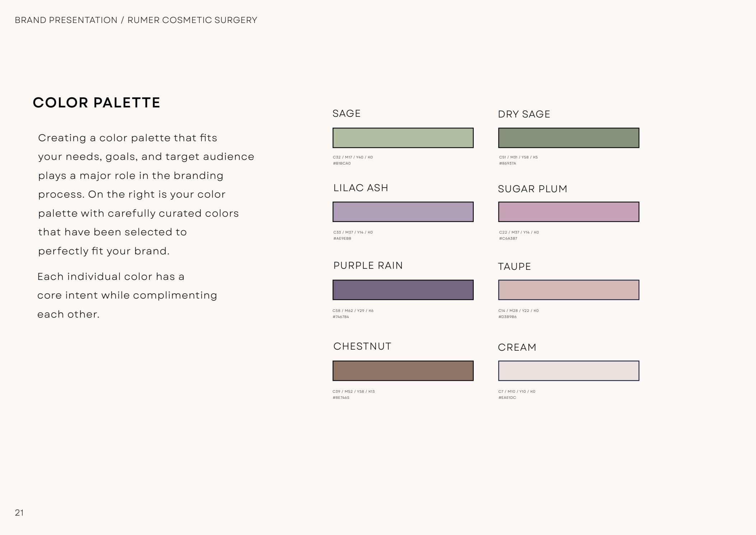Screen dimensions: 756x535
Task: Click the Sage color swatch
Action: pyautogui.click(x=403, y=138)
